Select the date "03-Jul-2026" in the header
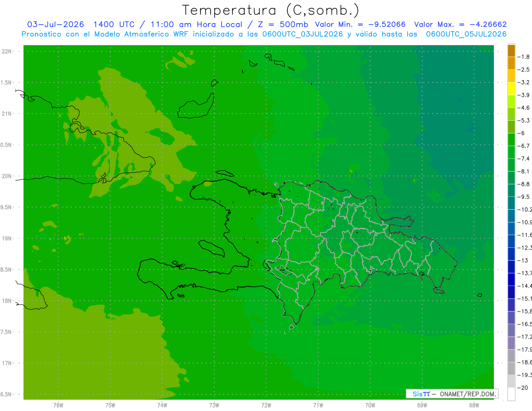The image size is (532, 411). tap(56, 24)
